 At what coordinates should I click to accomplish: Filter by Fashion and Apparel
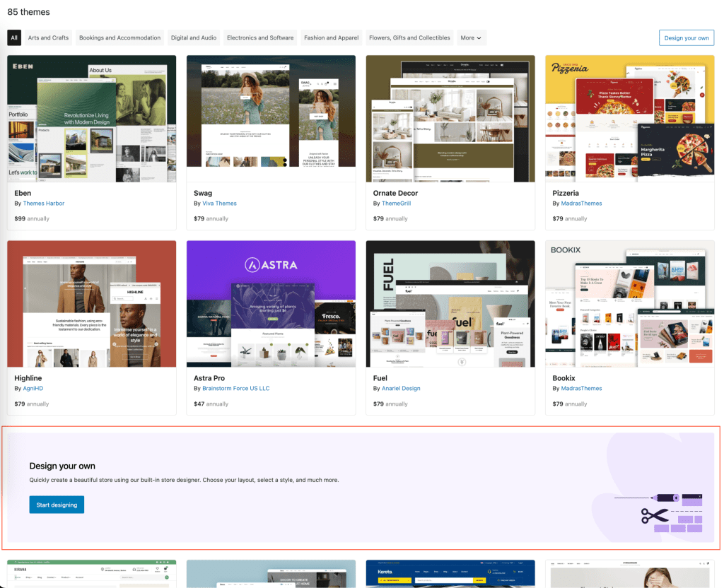tap(331, 38)
